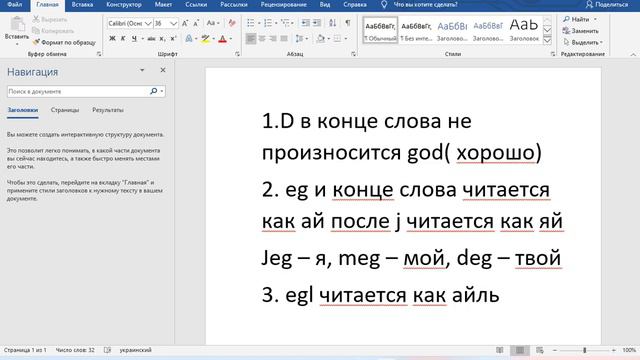This screenshot has width=640, height=360.
Task: Click the Поделиться share button
Action: click(x=607, y=4)
